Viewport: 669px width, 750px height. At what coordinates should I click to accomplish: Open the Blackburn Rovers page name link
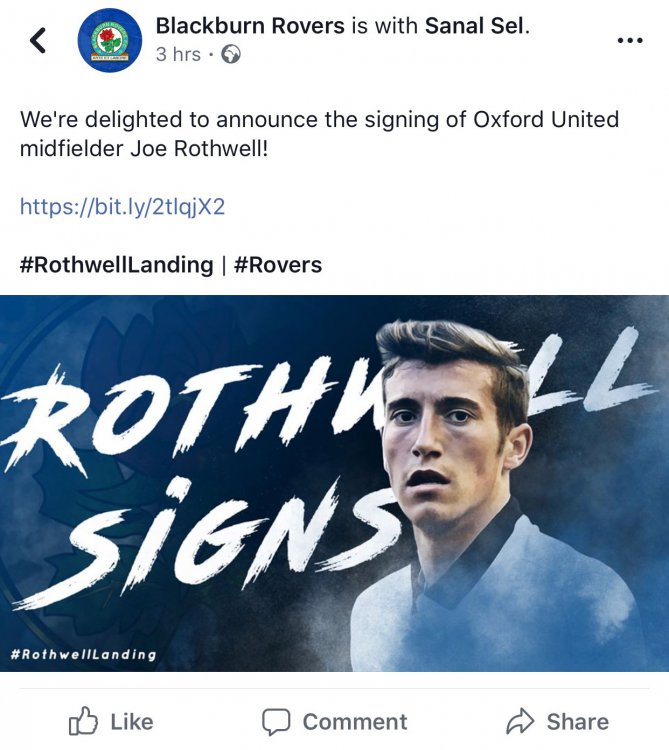(250, 26)
